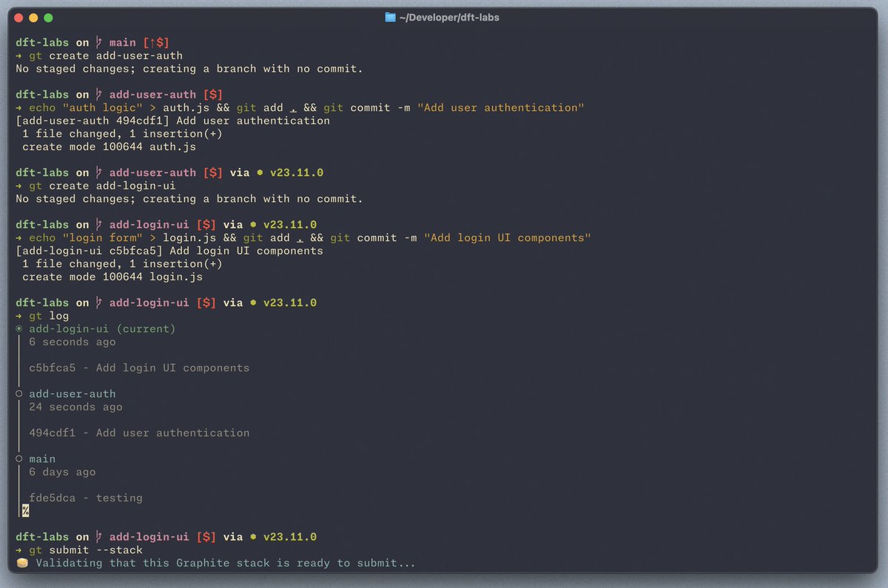Click the '[add-user-auth 494cdf1]' commit output line
The image size is (888, 588).
[x=173, y=121]
